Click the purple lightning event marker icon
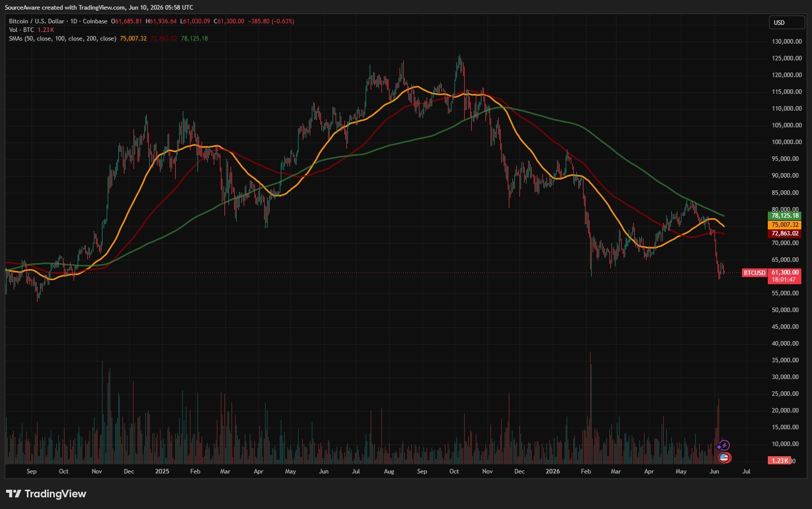The width and height of the screenshot is (812, 509). pos(725,446)
